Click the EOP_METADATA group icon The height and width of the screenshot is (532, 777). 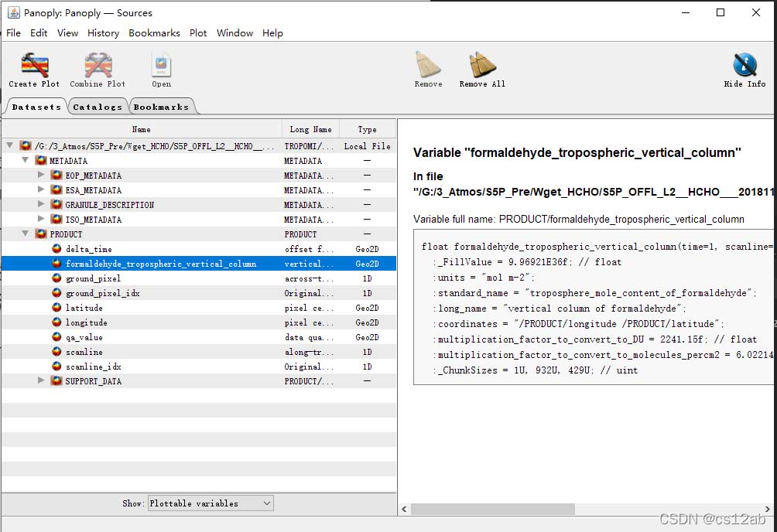[x=56, y=176]
